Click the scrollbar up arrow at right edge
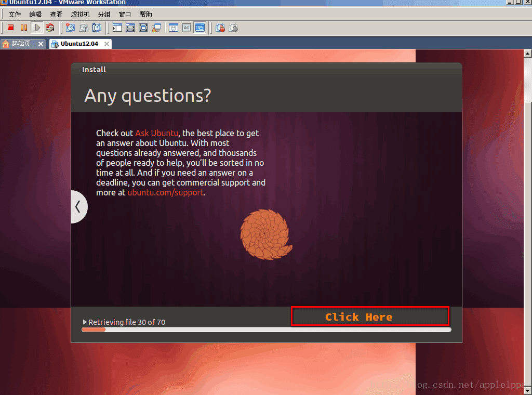 (x=528, y=54)
